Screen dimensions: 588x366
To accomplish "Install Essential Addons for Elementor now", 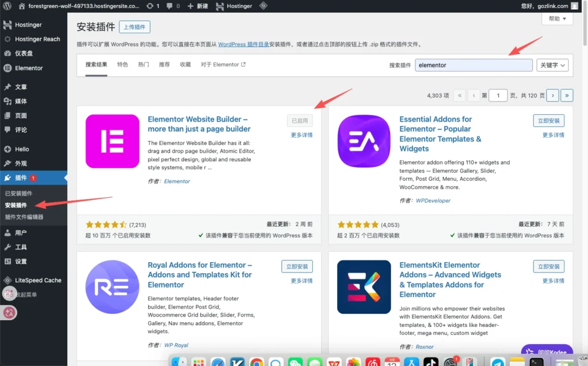I will [548, 120].
